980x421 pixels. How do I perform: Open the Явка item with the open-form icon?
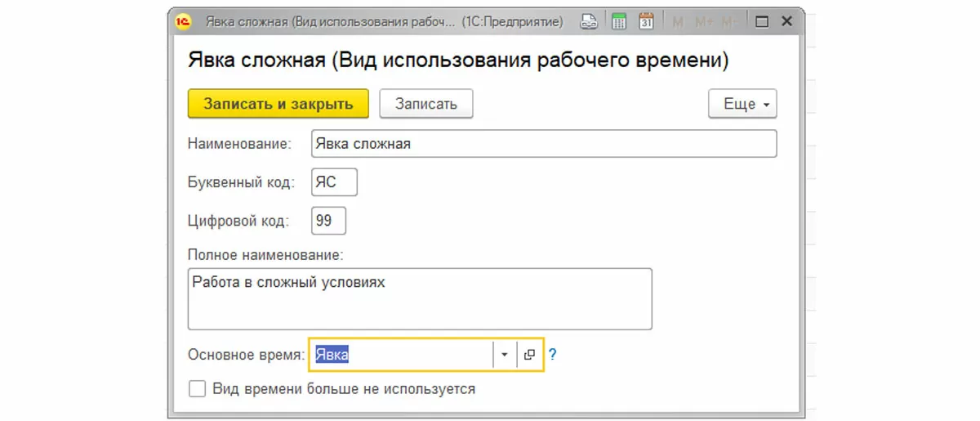click(529, 355)
